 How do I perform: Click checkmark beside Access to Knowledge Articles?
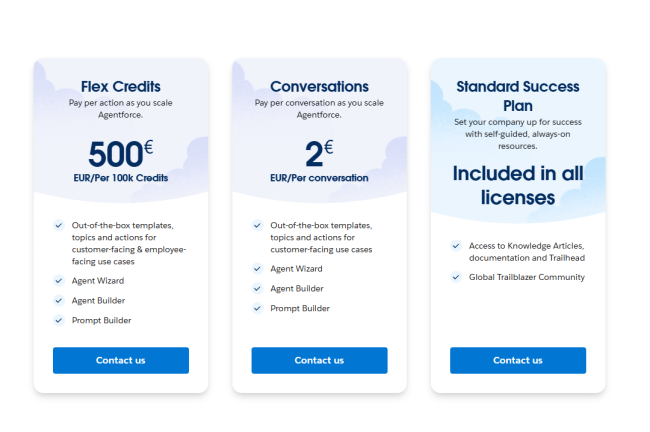[x=456, y=245]
